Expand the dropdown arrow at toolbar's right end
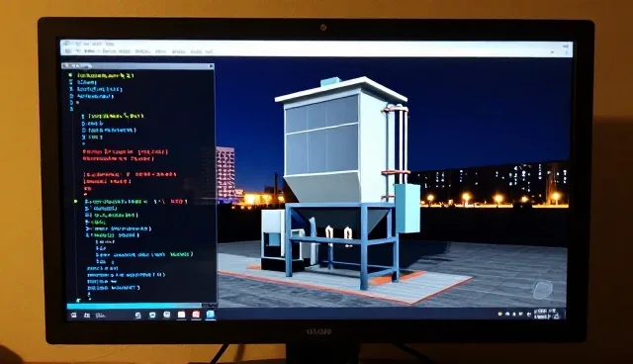This screenshot has height=364, width=633. (x=552, y=52)
